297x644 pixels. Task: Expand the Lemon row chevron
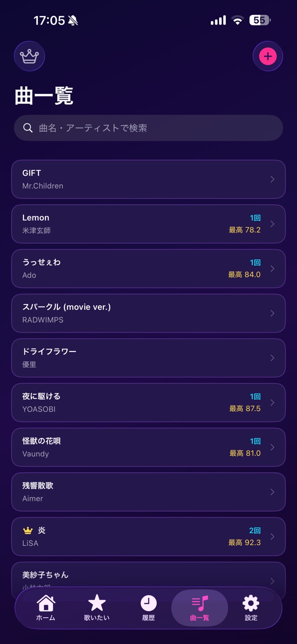[272, 224]
